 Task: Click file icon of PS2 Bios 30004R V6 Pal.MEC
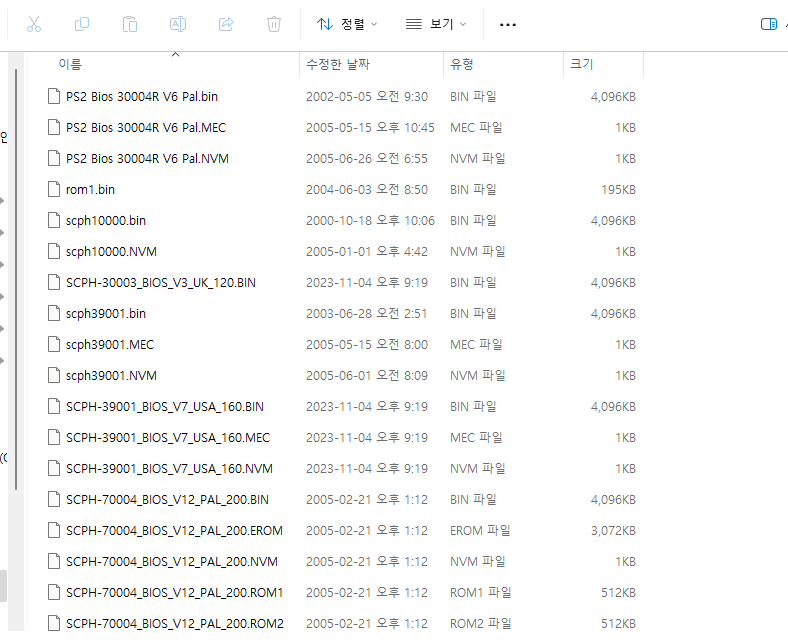click(54, 127)
